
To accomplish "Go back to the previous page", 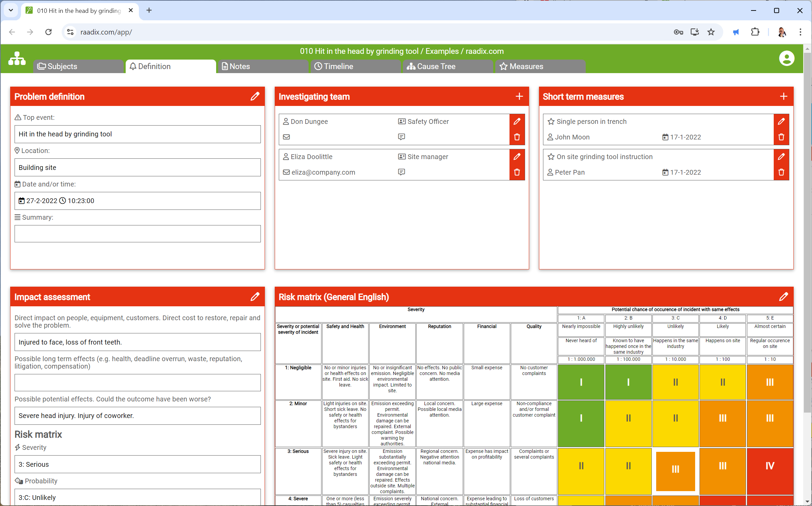I will tap(12, 32).
